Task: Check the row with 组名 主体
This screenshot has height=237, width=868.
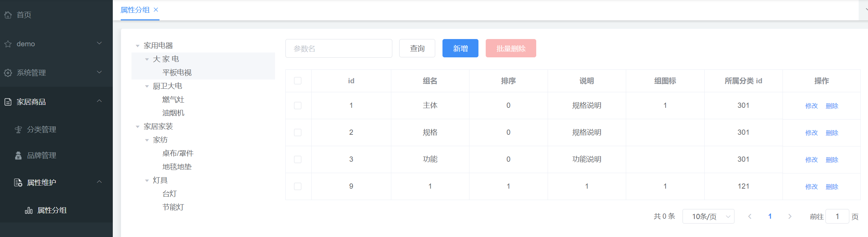Action: (x=298, y=105)
